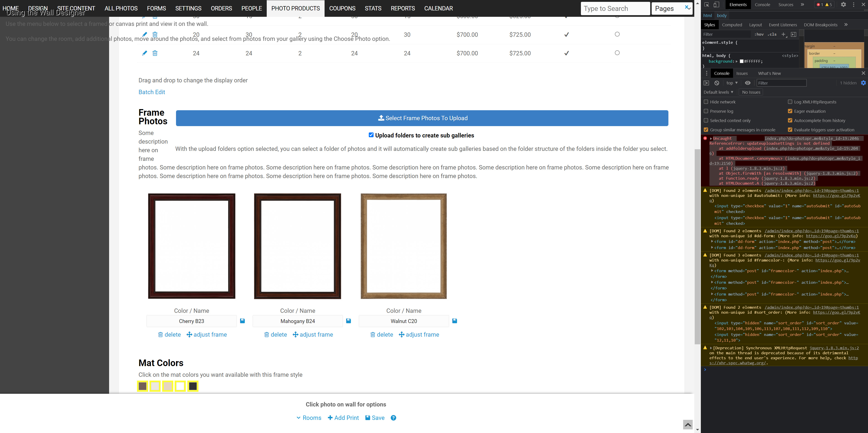The image size is (868, 433).
Task: Switch to the Event Listeners tab
Action: tap(783, 24)
